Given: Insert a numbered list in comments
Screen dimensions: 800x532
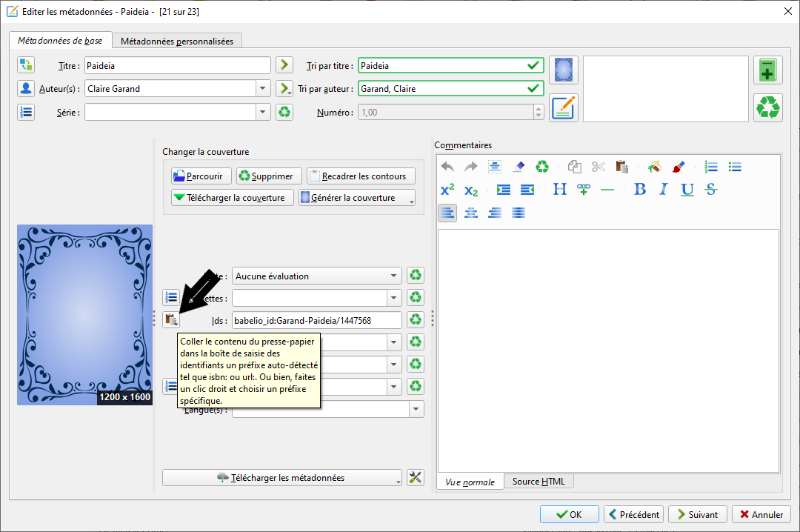Looking at the screenshot, I should coord(710,167).
